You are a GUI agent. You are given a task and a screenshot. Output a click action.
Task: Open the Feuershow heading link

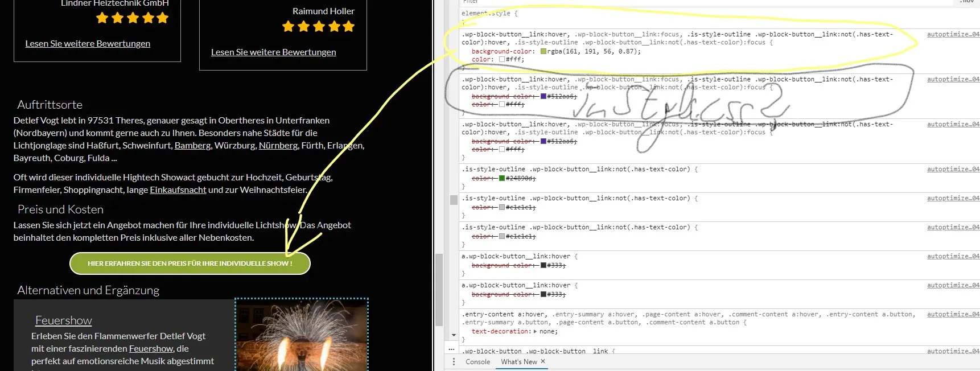pos(64,320)
